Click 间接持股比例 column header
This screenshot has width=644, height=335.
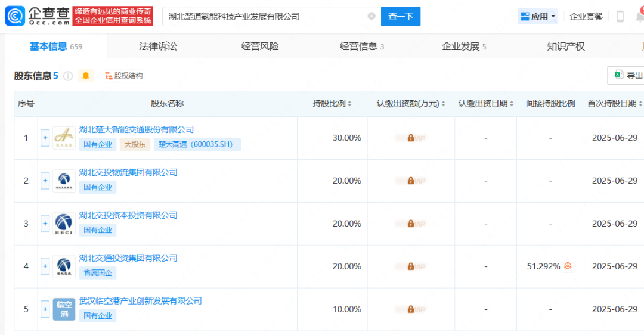pyautogui.click(x=550, y=104)
